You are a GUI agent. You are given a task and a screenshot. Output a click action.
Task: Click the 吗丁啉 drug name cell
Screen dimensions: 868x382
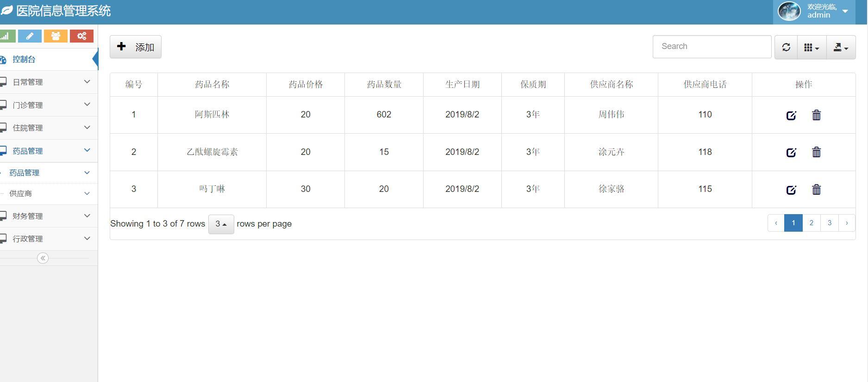tap(212, 189)
